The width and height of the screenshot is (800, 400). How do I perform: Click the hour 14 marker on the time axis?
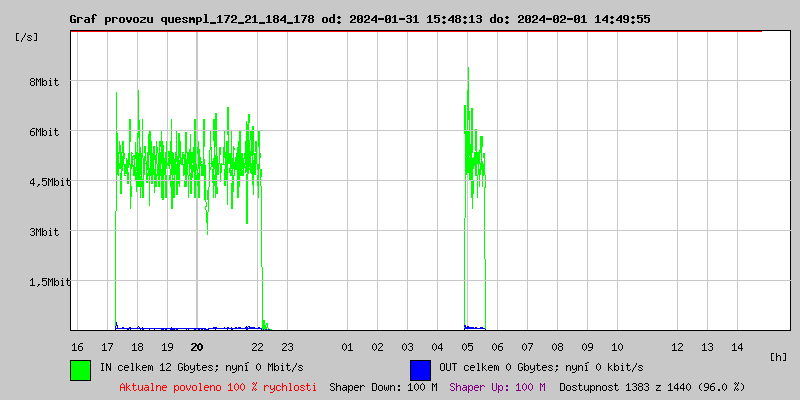tap(737, 347)
